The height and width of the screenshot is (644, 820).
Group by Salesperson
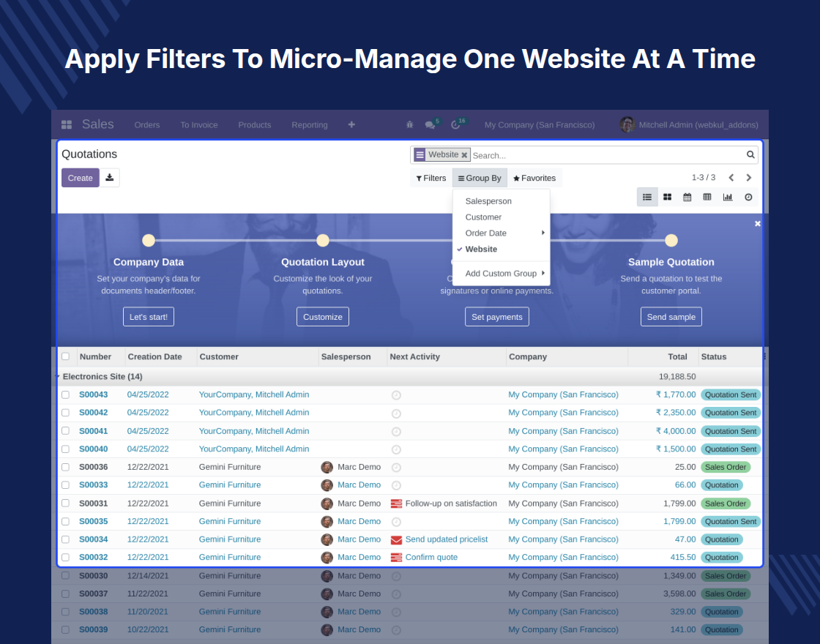pos(488,201)
